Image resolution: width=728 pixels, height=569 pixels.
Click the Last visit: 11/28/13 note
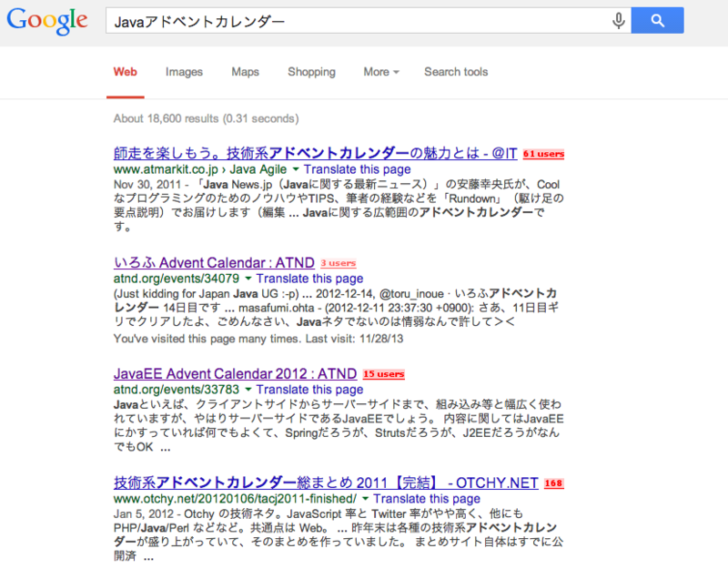click(354, 339)
